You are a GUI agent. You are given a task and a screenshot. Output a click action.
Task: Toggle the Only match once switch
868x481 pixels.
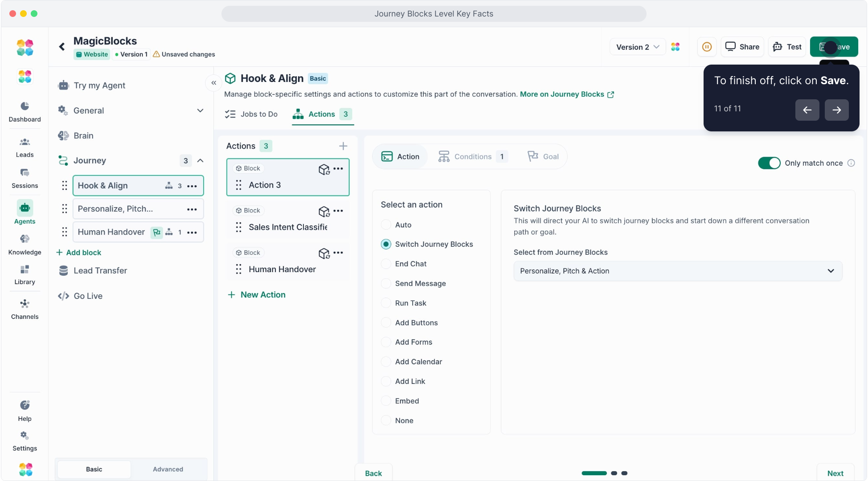(769, 163)
